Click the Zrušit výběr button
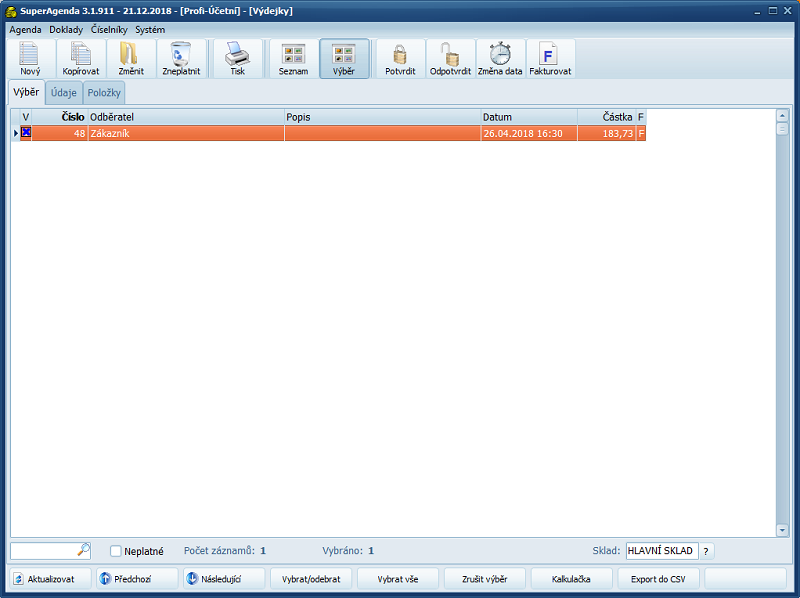800x598 pixels. click(x=485, y=579)
